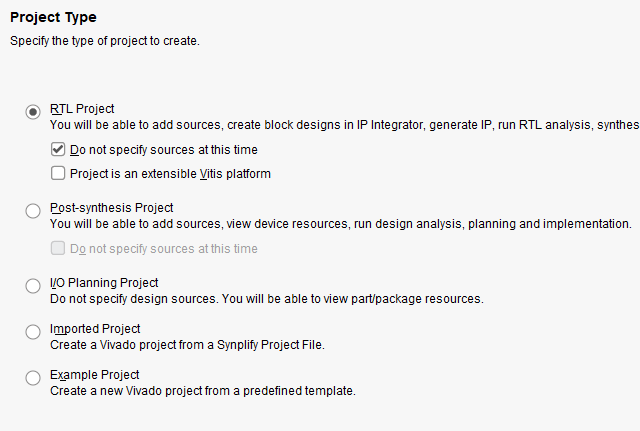Click the 'Post-synthesis Project' label
The height and width of the screenshot is (431, 640).
click(x=111, y=208)
